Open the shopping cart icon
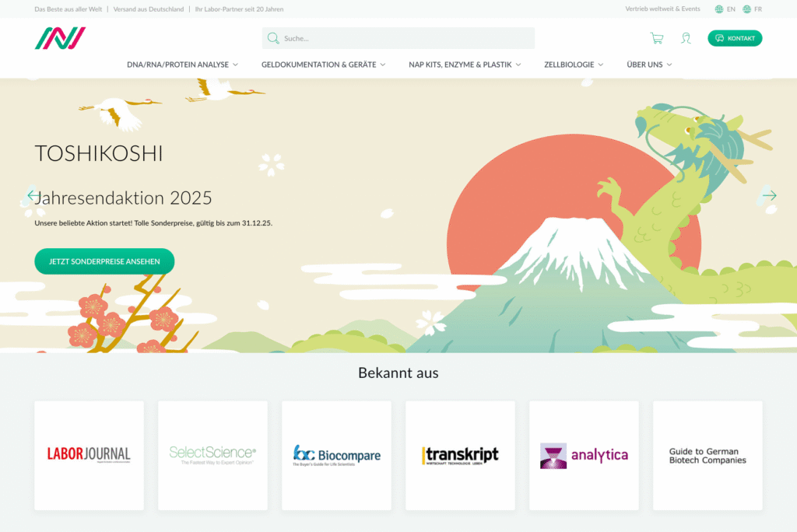The image size is (797, 532). point(657,38)
